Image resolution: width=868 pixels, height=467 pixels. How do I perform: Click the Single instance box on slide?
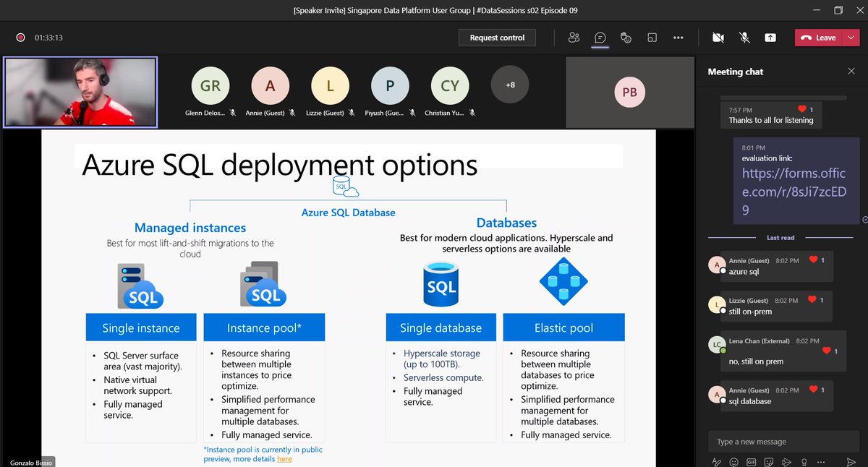click(141, 327)
